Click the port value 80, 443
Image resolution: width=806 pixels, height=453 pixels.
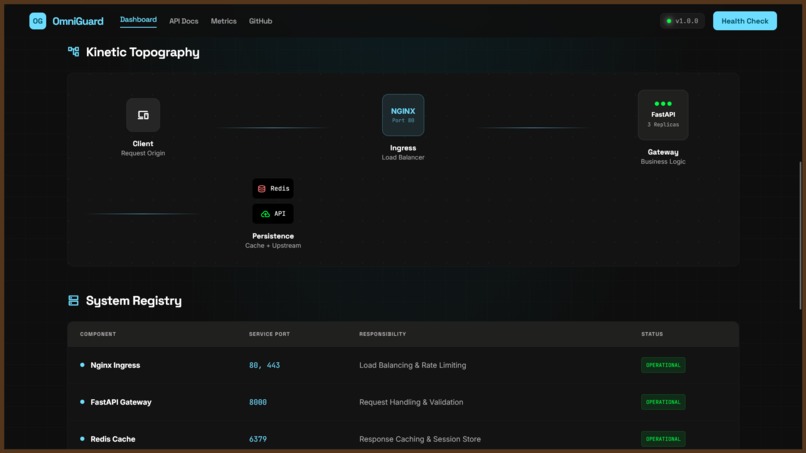(x=264, y=365)
